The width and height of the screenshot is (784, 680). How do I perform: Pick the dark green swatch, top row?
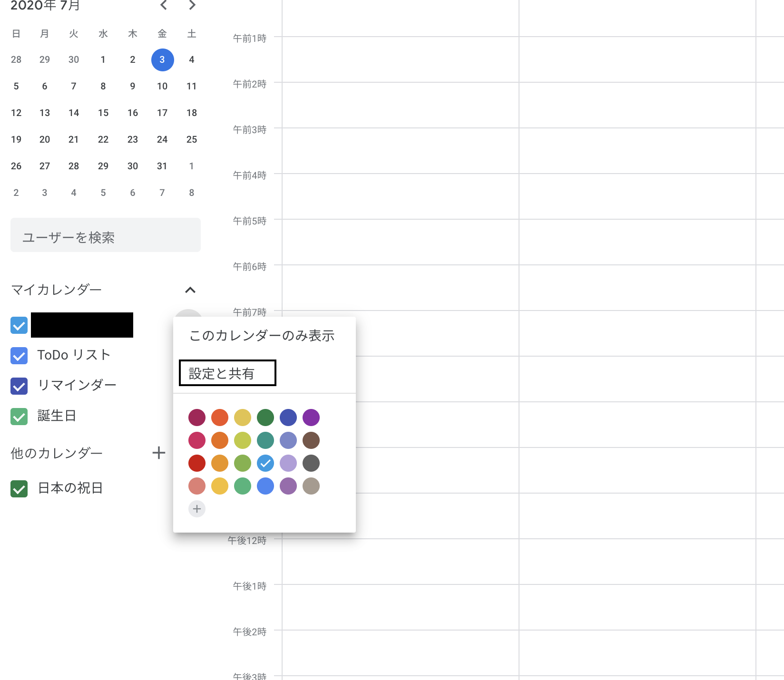pyautogui.click(x=265, y=418)
